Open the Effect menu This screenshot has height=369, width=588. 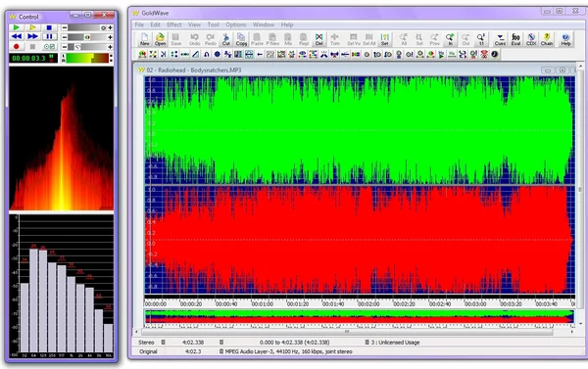[174, 24]
